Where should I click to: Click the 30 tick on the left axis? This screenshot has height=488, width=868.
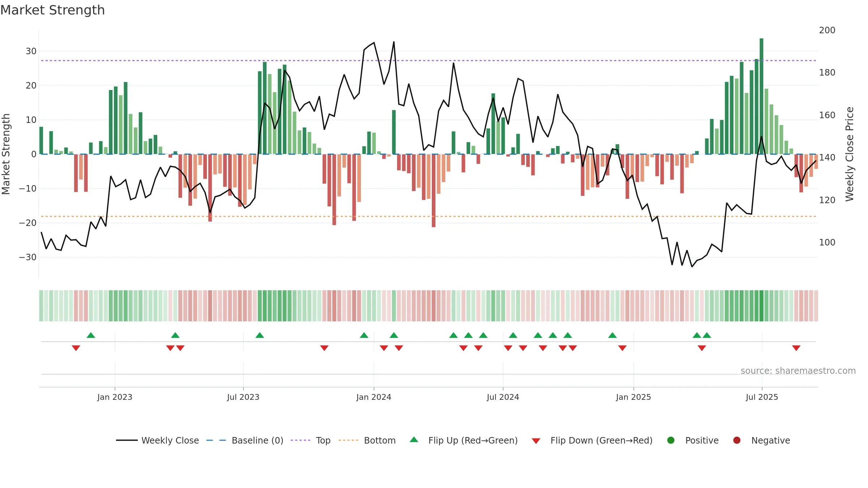click(x=31, y=51)
